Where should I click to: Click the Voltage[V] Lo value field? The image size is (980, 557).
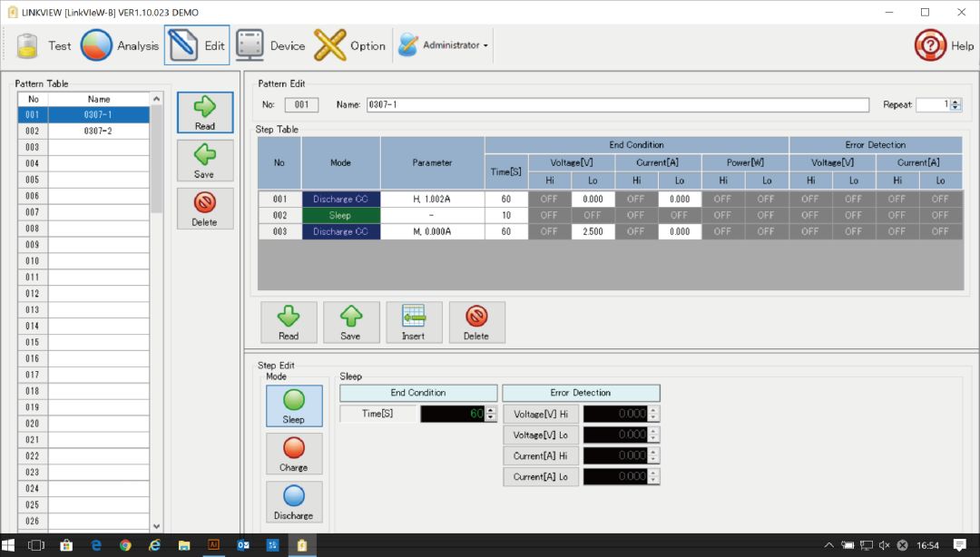pyautogui.click(x=615, y=435)
